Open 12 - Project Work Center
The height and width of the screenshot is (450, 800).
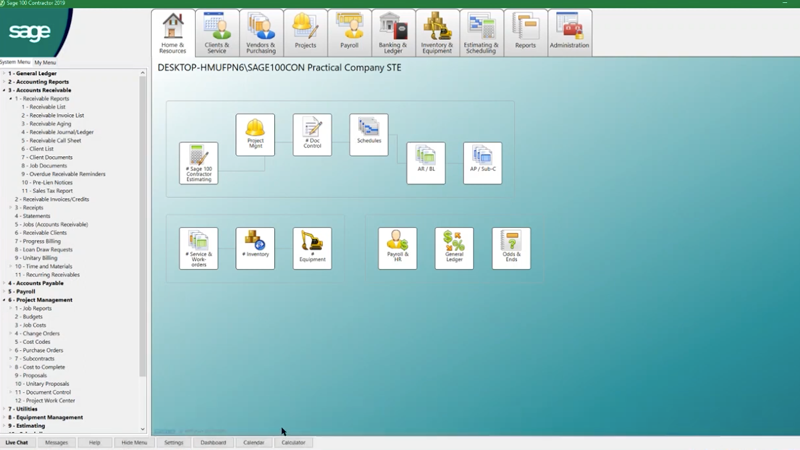click(45, 401)
